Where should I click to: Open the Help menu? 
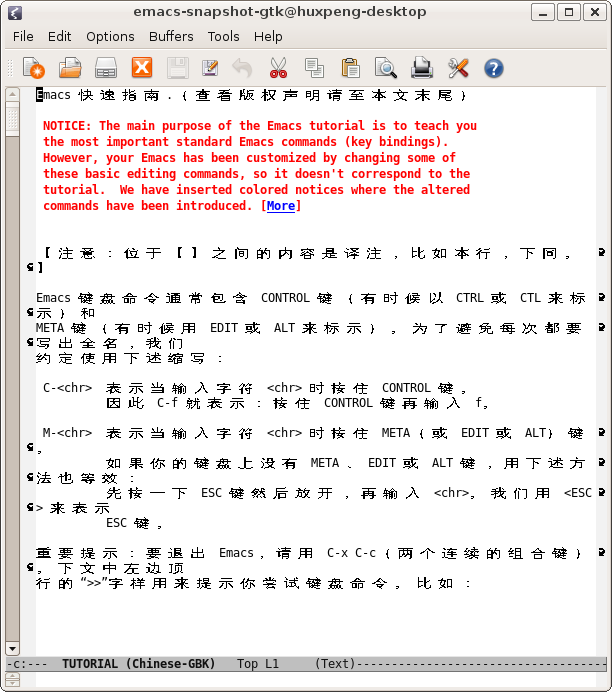(268, 36)
